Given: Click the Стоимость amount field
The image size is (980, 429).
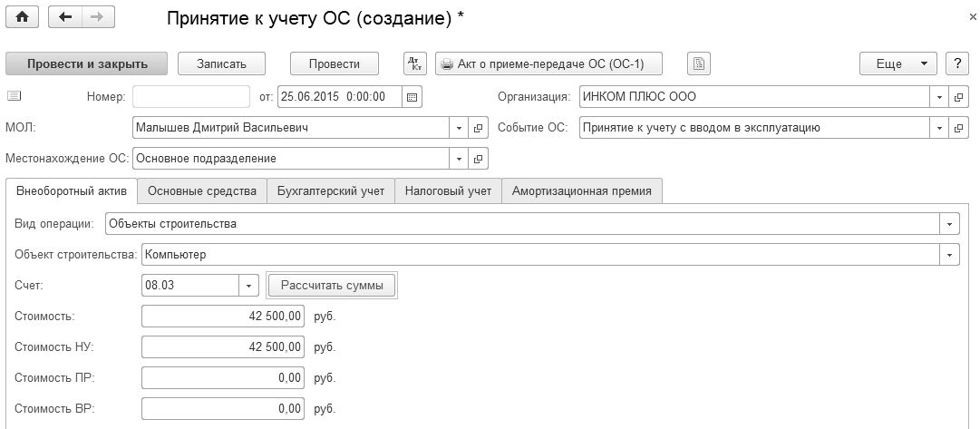Looking at the screenshot, I should pyautogui.click(x=223, y=317).
